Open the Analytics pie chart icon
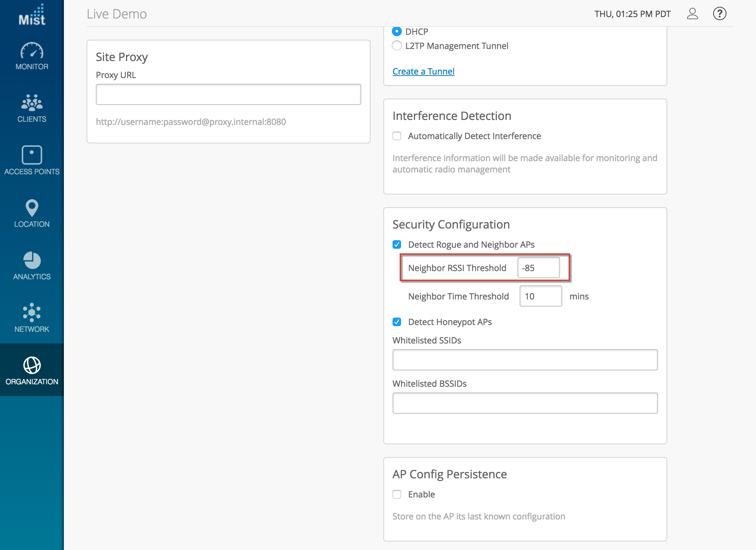This screenshot has height=550, width=756. tap(32, 260)
